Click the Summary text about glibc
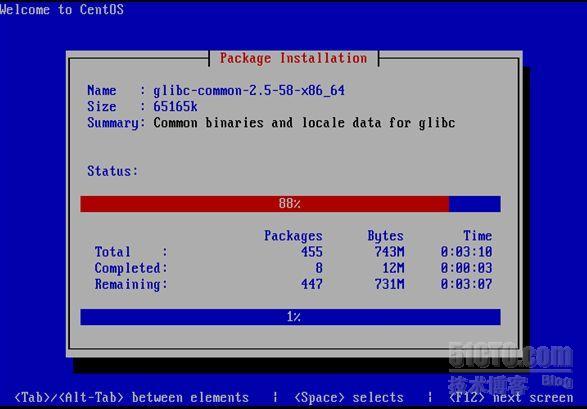This screenshot has height=409, width=587. pyautogui.click(x=304, y=123)
